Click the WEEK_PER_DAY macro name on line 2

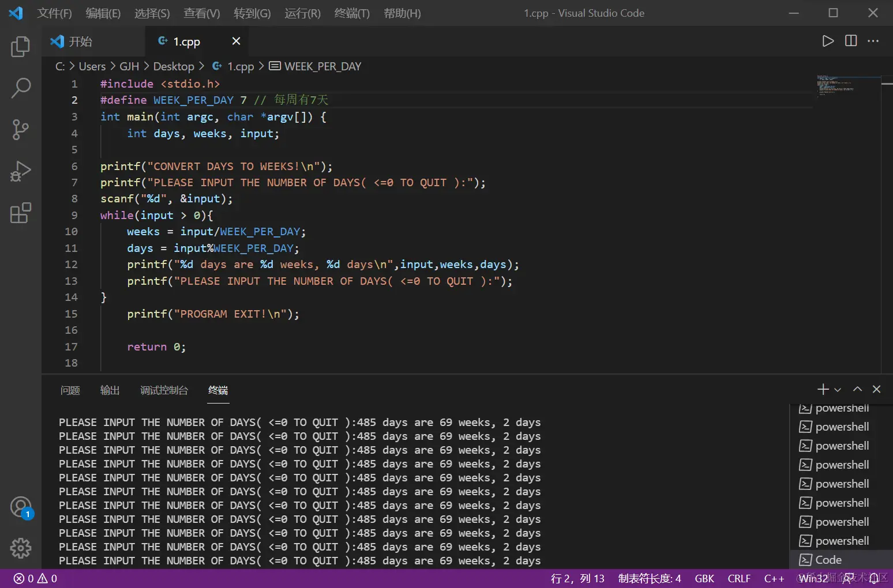pos(193,100)
